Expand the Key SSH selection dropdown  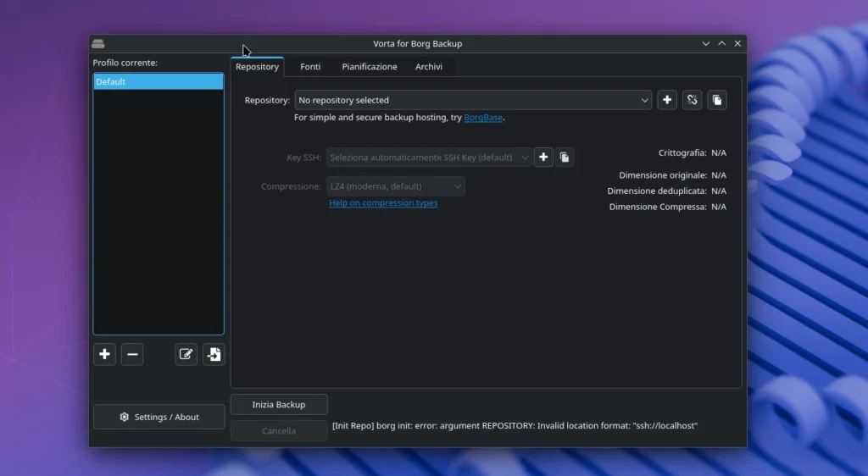coord(429,157)
